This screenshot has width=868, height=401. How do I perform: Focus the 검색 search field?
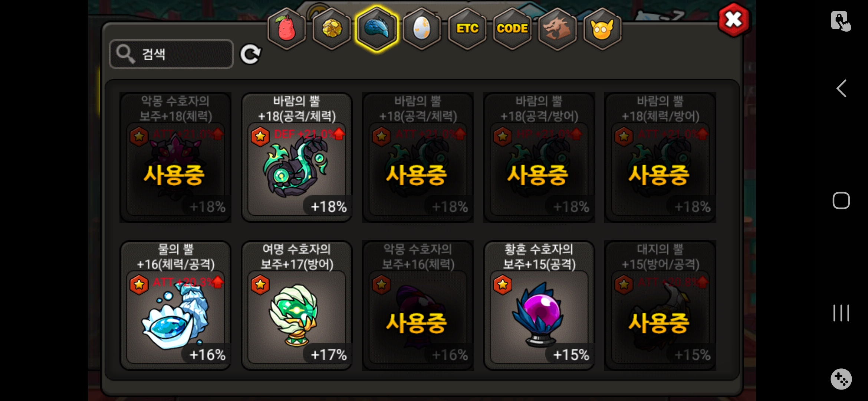click(171, 54)
